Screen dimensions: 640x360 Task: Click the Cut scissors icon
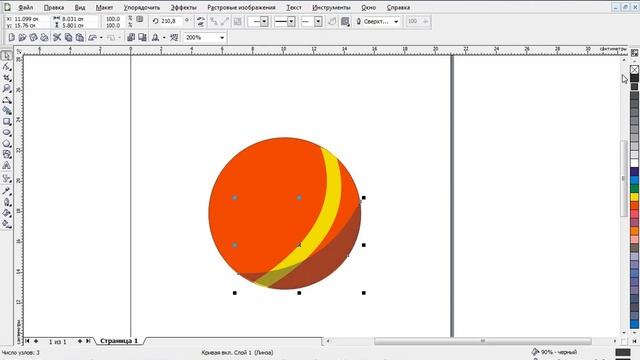point(57,38)
